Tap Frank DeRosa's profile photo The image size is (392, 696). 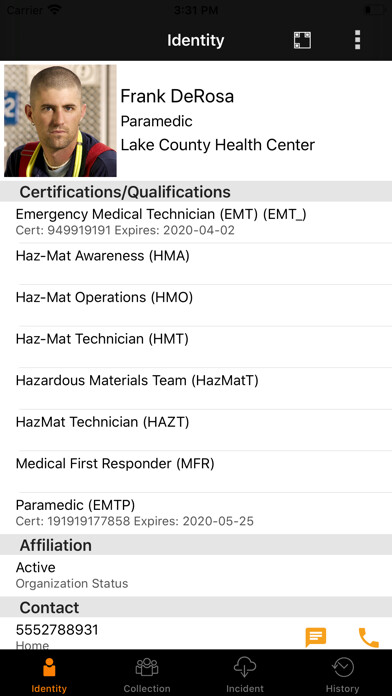[60, 121]
